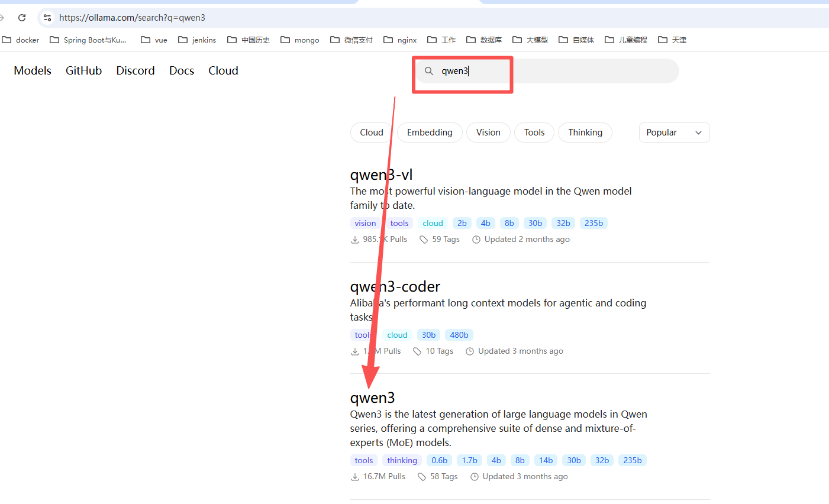Open the 自媒体 bookmark folder

pyautogui.click(x=576, y=40)
